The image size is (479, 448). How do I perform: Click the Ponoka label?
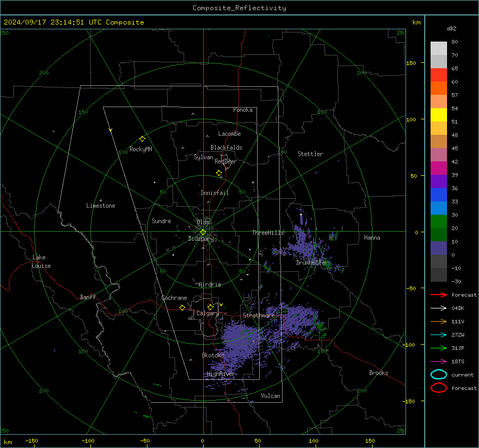[x=243, y=110]
